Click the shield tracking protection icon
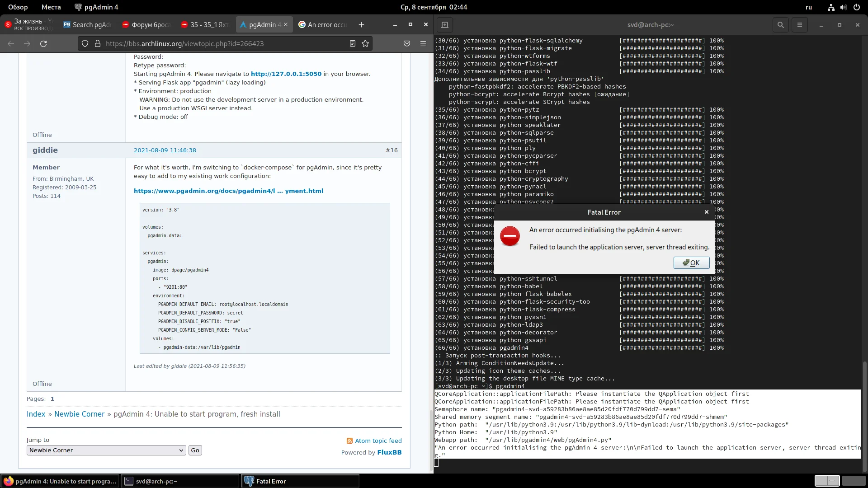The height and width of the screenshot is (488, 868). click(85, 44)
